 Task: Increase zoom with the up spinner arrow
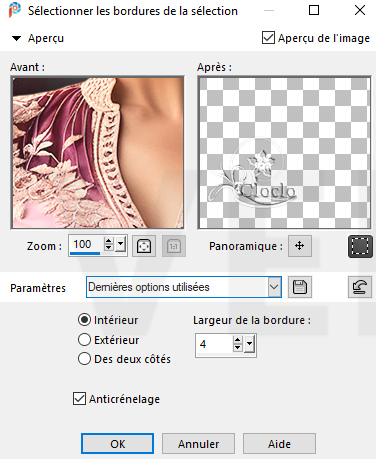[x=108, y=241]
